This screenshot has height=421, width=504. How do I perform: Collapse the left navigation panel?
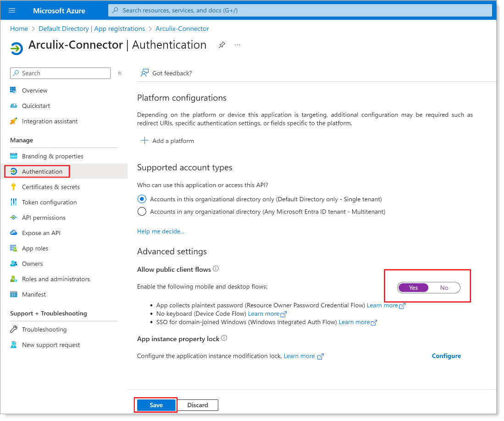(x=120, y=73)
